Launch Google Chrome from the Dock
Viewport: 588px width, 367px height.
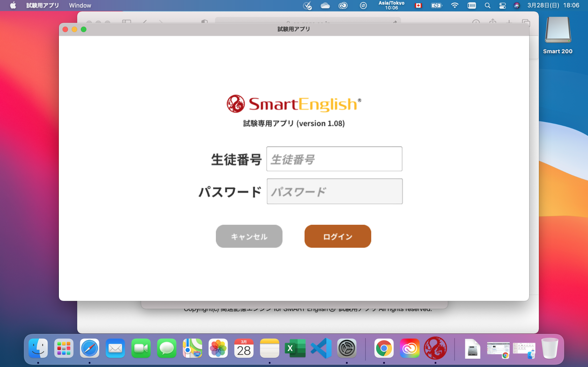(384, 348)
